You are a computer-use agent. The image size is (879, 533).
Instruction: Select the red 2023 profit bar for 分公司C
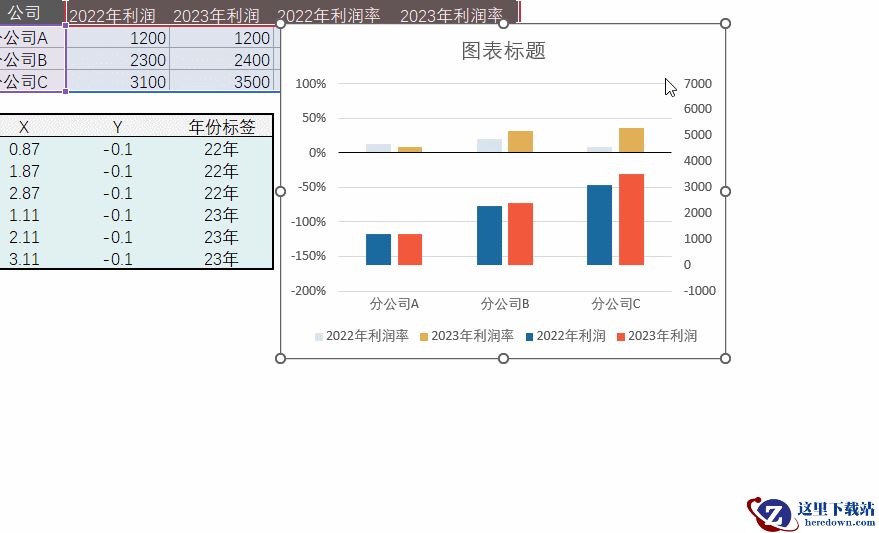click(x=631, y=219)
